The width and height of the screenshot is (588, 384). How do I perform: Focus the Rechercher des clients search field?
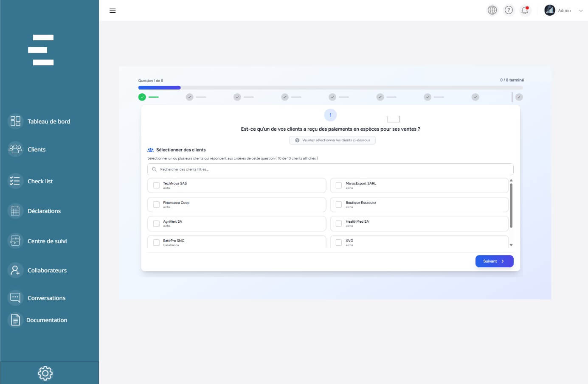point(330,169)
